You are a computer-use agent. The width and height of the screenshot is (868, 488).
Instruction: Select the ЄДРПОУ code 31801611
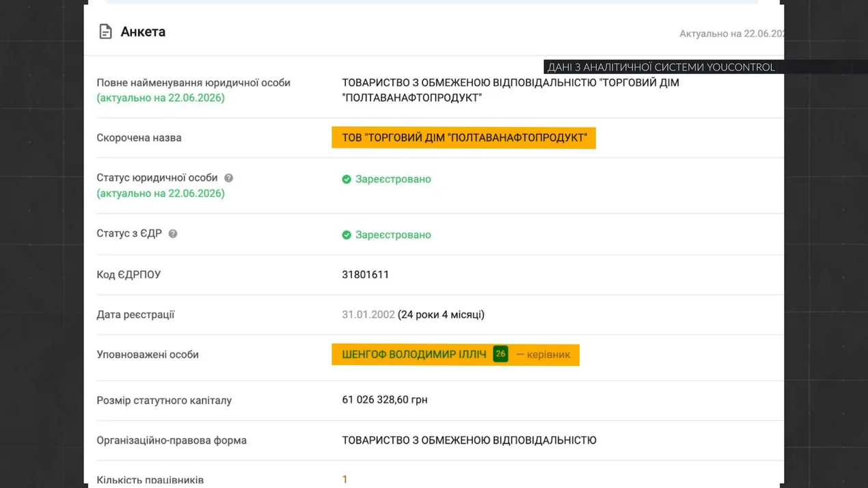click(x=366, y=275)
